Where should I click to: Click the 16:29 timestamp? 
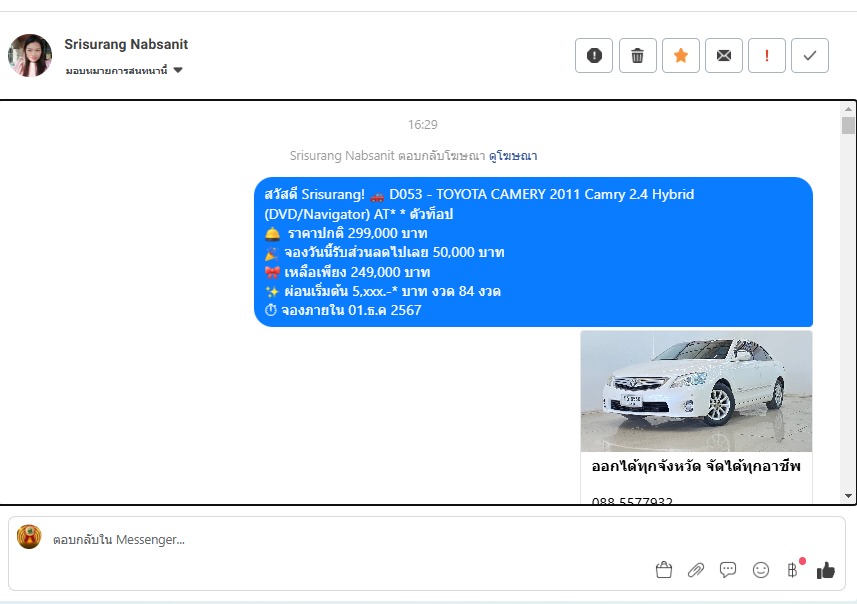(x=422, y=125)
